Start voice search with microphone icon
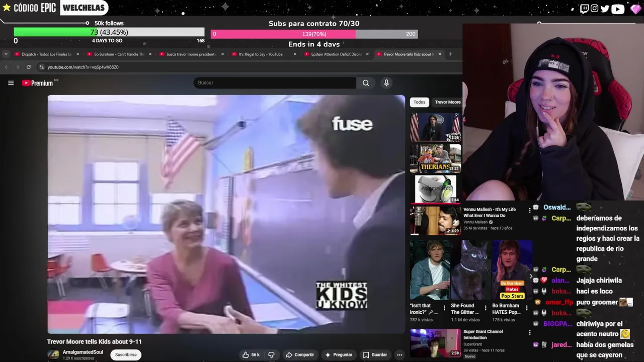The height and width of the screenshot is (362, 644). 386,83
